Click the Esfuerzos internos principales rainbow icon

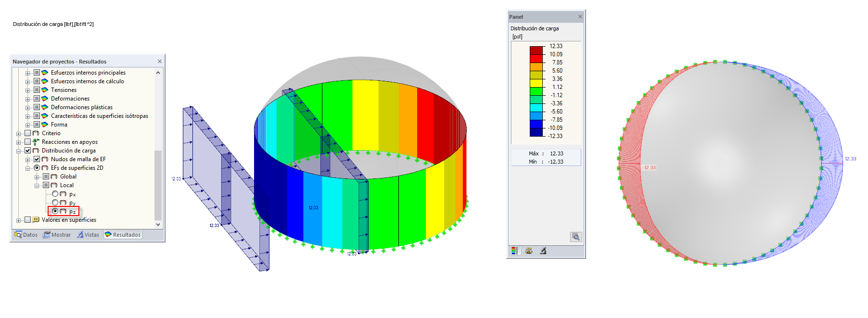(45, 73)
